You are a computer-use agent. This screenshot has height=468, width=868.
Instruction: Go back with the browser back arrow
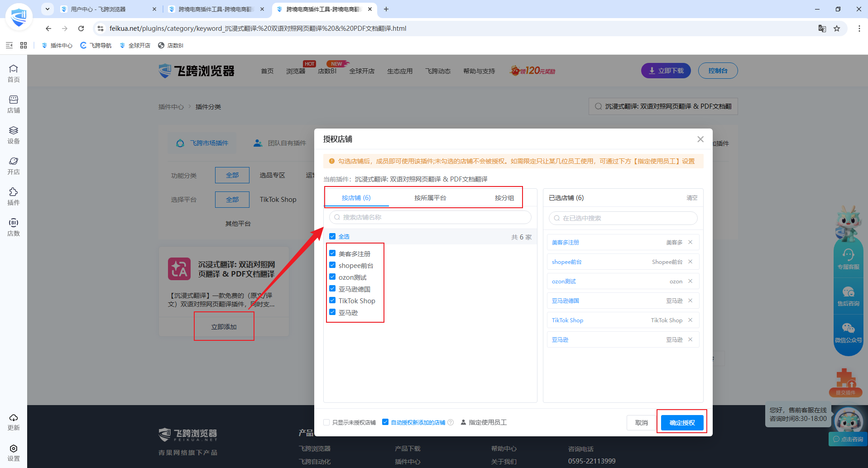point(48,29)
